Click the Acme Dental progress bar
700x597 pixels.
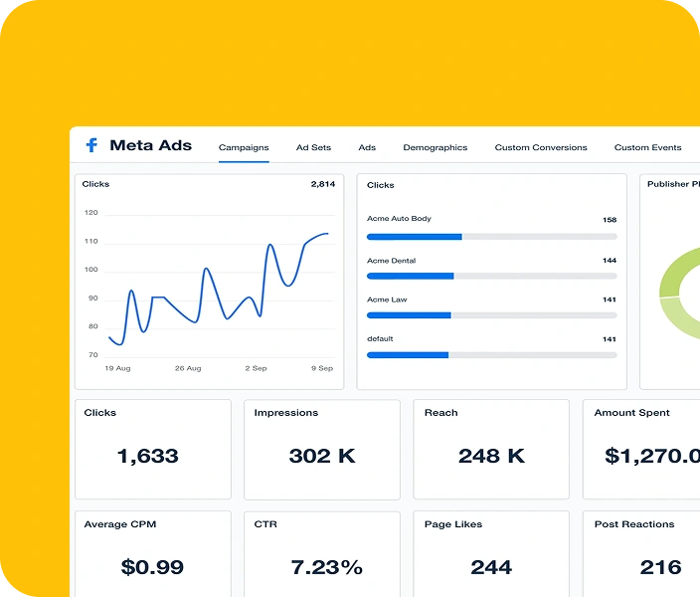(x=491, y=276)
